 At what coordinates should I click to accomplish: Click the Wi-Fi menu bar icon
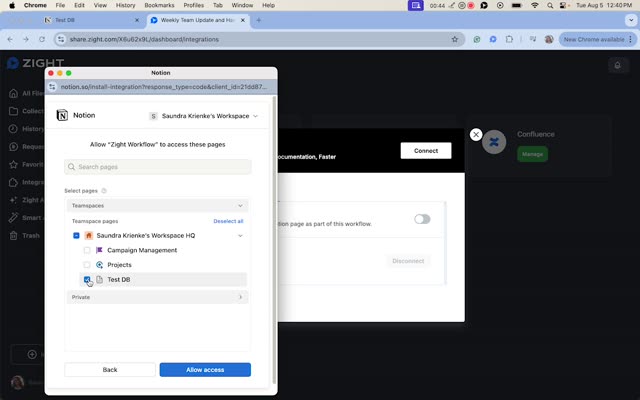click(535, 5)
